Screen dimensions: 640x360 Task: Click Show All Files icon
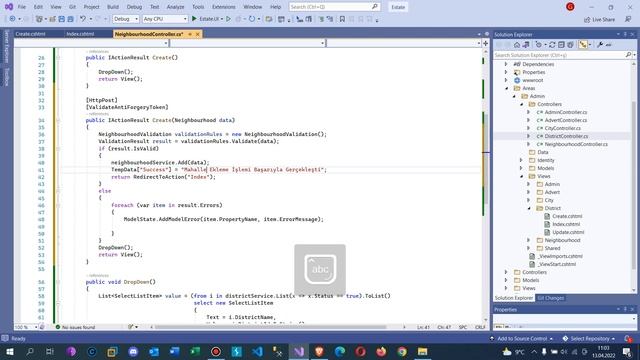click(x=570, y=45)
